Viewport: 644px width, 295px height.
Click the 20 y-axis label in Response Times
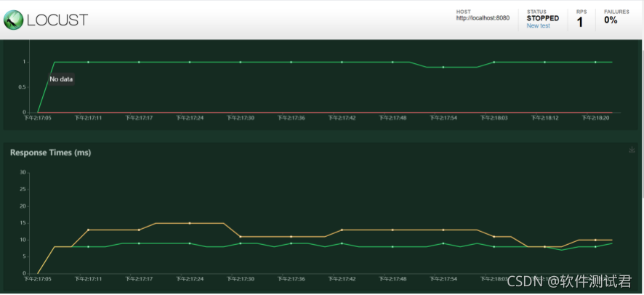pyautogui.click(x=23, y=206)
